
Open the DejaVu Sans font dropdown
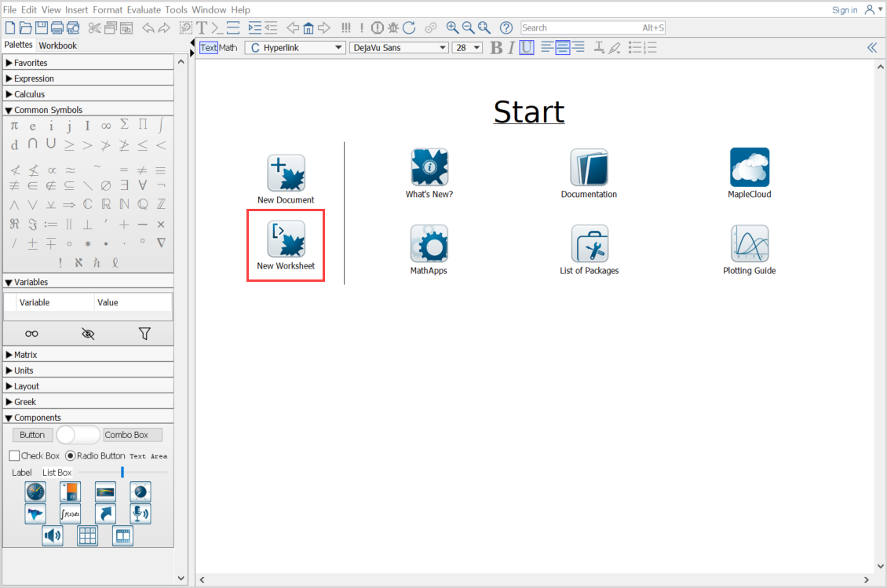click(x=398, y=48)
